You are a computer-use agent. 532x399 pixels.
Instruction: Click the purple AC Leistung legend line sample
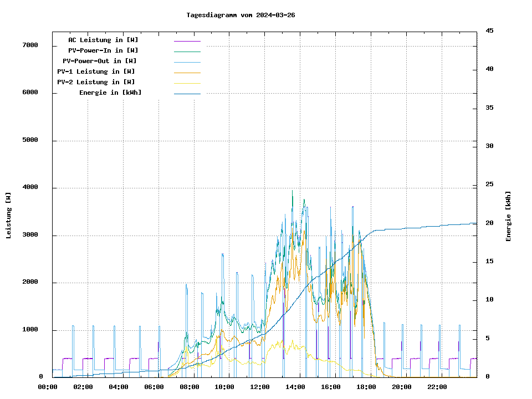click(x=187, y=40)
